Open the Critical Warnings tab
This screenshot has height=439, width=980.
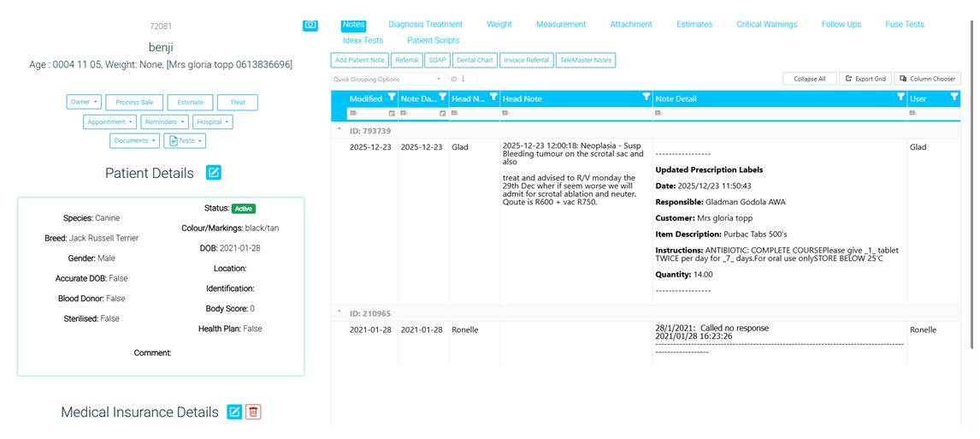(767, 24)
